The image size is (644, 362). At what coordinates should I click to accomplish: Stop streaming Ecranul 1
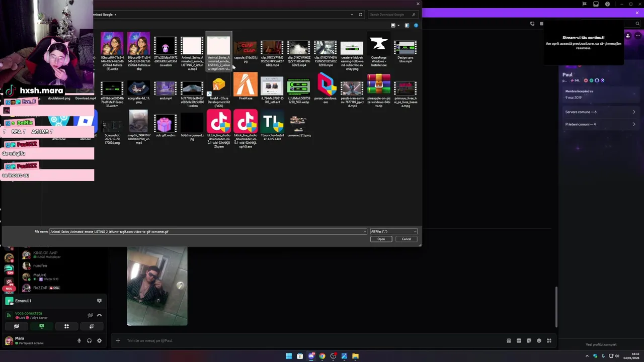[x=99, y=301]
